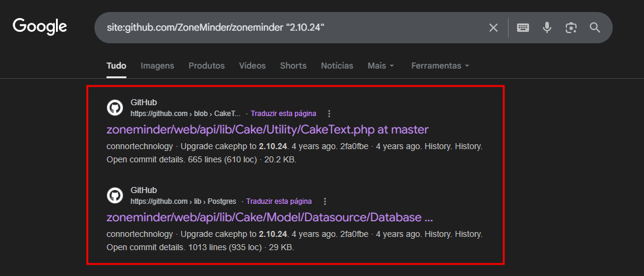
Task: Switch to the Imagens tab
Action: coord(157,66)
